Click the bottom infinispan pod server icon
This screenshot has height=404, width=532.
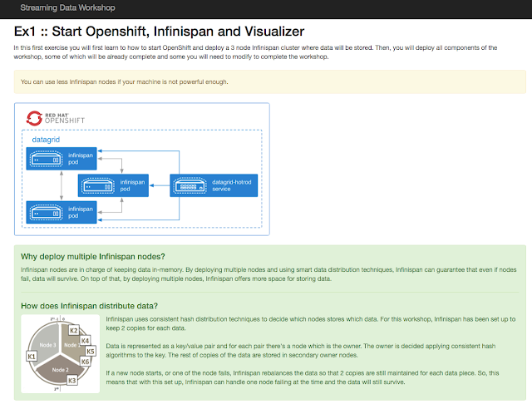(46, 213)
